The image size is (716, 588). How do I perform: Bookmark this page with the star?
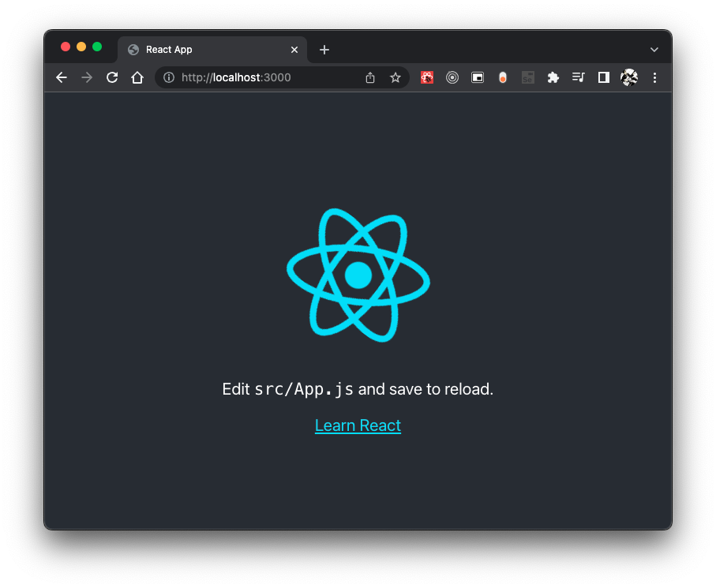395,77
